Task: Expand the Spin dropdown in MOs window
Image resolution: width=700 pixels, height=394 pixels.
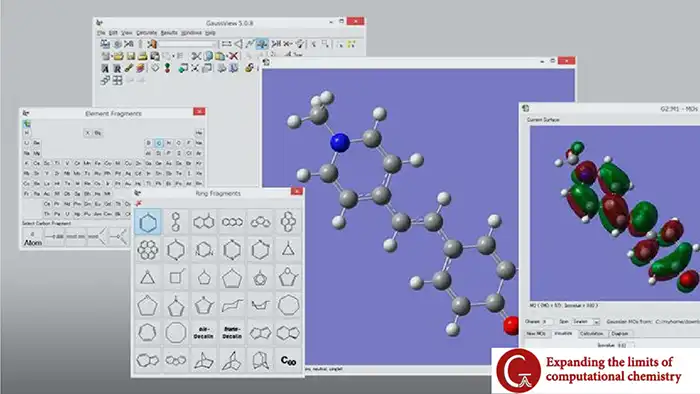Action: (596, 322)
